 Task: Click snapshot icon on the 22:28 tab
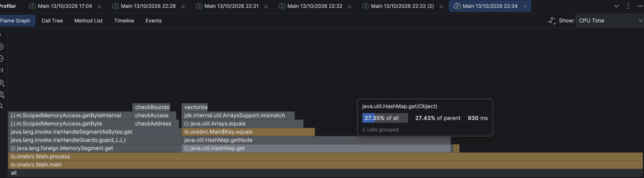115,6
